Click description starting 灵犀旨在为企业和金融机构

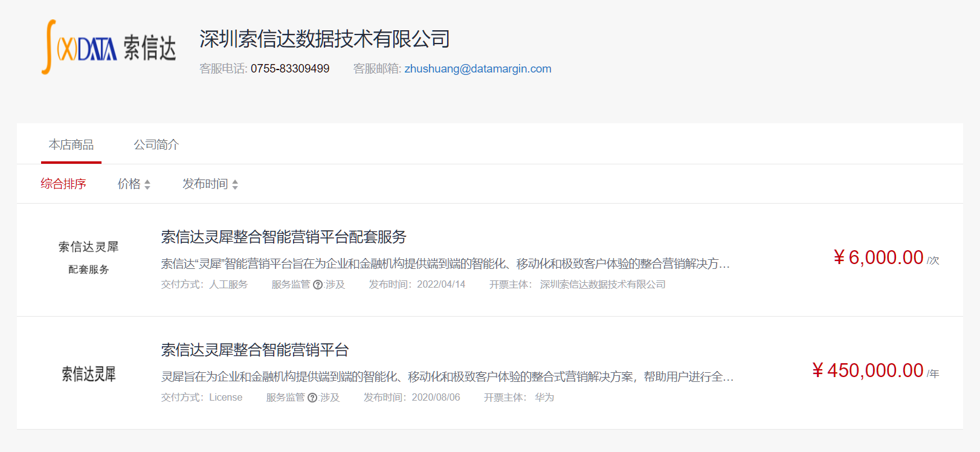click(447, 376)
